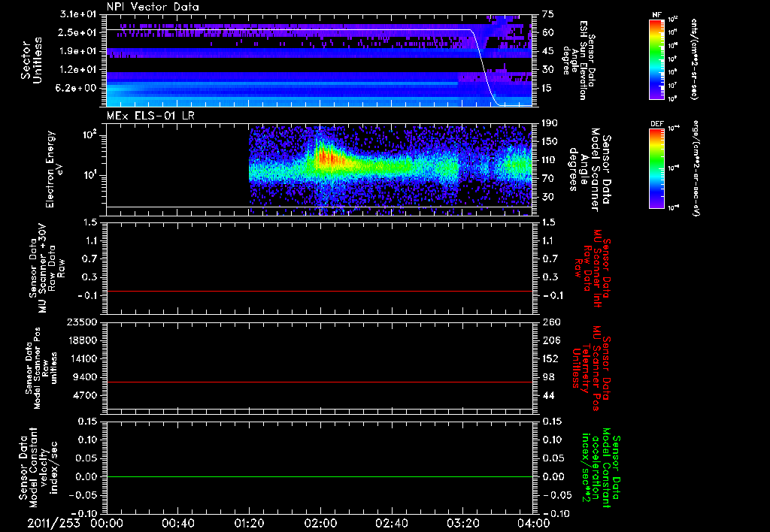Screen dimensions: 770x532
Task: Click the 18800 scanner position tick label
Action: 81,340
